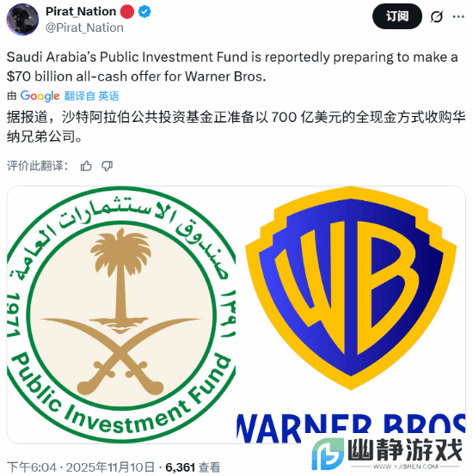
Task: Rate the translation with thumbs down
Action: click(x=107, y=166)
